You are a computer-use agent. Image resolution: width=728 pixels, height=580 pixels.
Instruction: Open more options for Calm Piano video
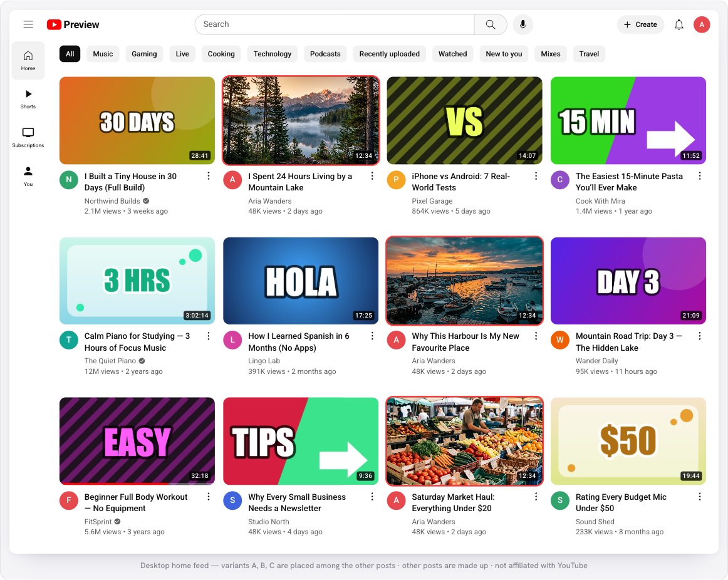tap(209, 336)
